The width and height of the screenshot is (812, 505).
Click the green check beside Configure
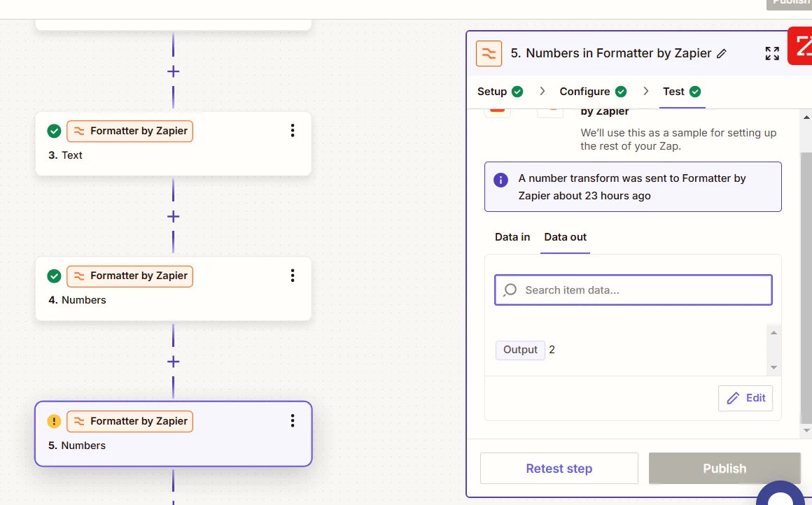tap(621, 92)
